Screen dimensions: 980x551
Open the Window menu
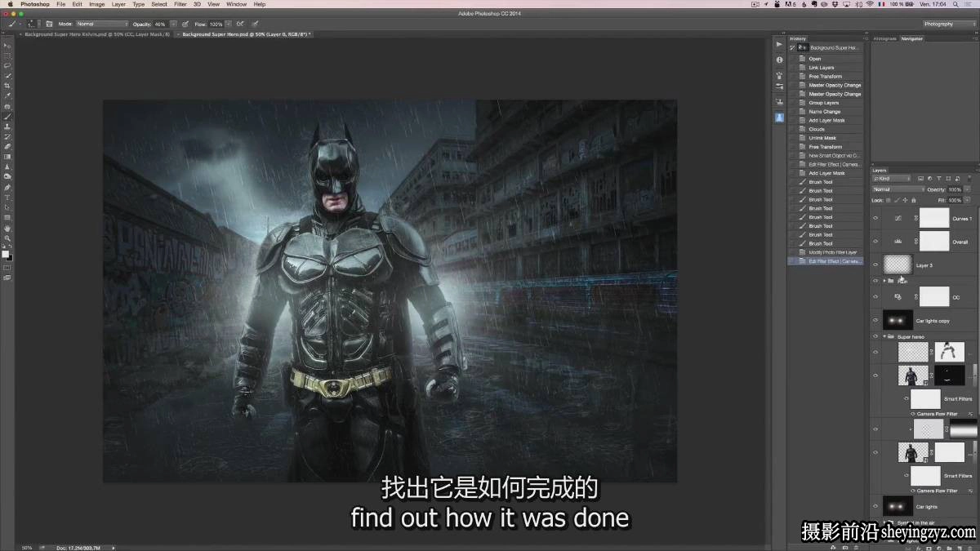[237, 4]
